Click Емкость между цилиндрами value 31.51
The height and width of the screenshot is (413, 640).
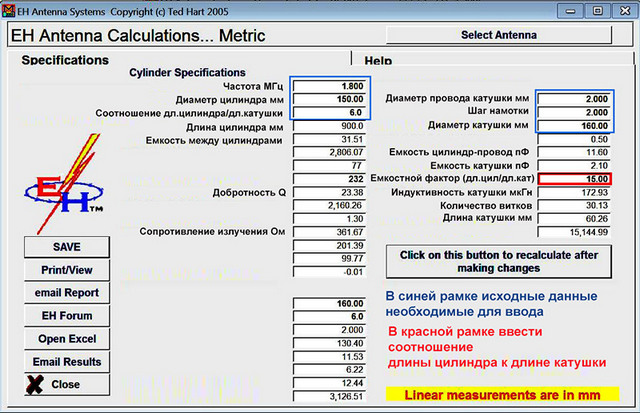tap(329, 139)
